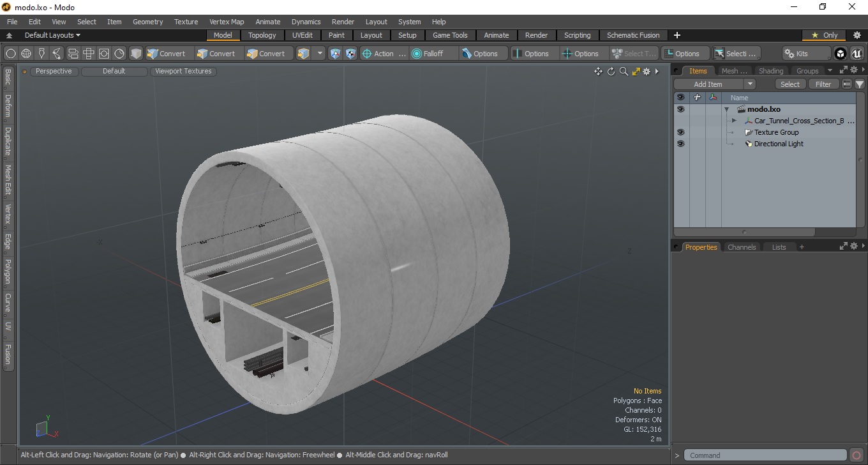The width and height of the screenshot is (868, 465).
Task: Open the viewport settings gear icon
Action: (x=647, y=72)
